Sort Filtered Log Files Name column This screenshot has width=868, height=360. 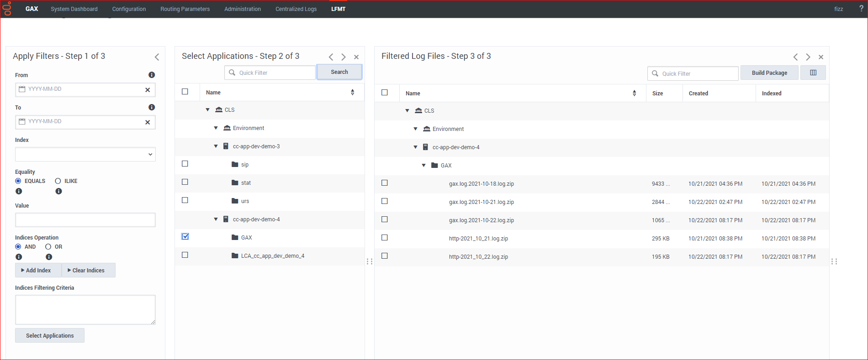coord(635,93)
